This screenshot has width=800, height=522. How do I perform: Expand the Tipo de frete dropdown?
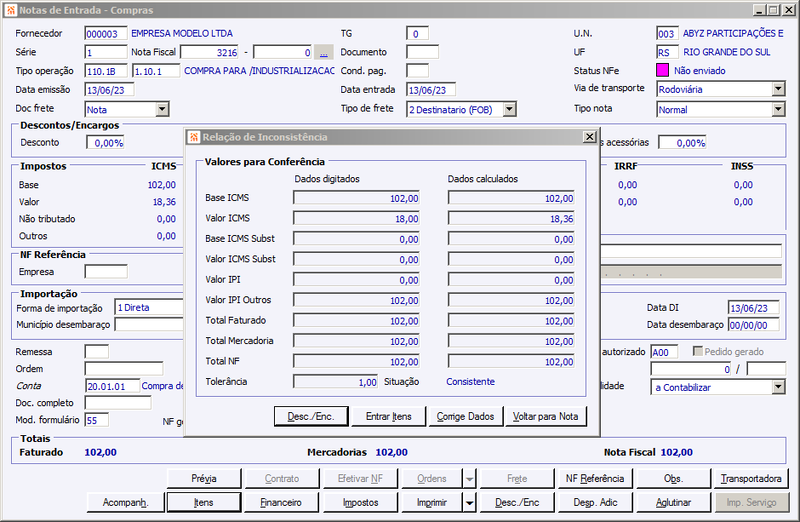[509, 109]
